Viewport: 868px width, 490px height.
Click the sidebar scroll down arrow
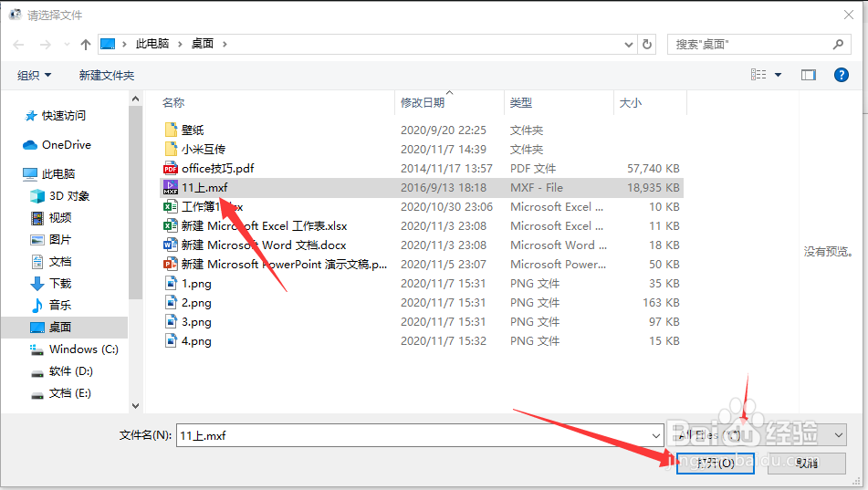point(136,406)
